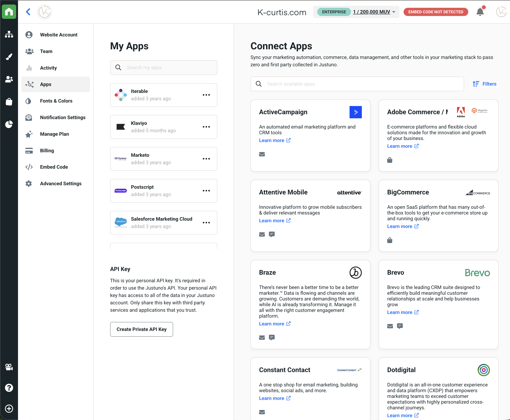This screenshot has width=510, height=420.
Task: Click the Enterprise plan badge
Action: [334, 12]
